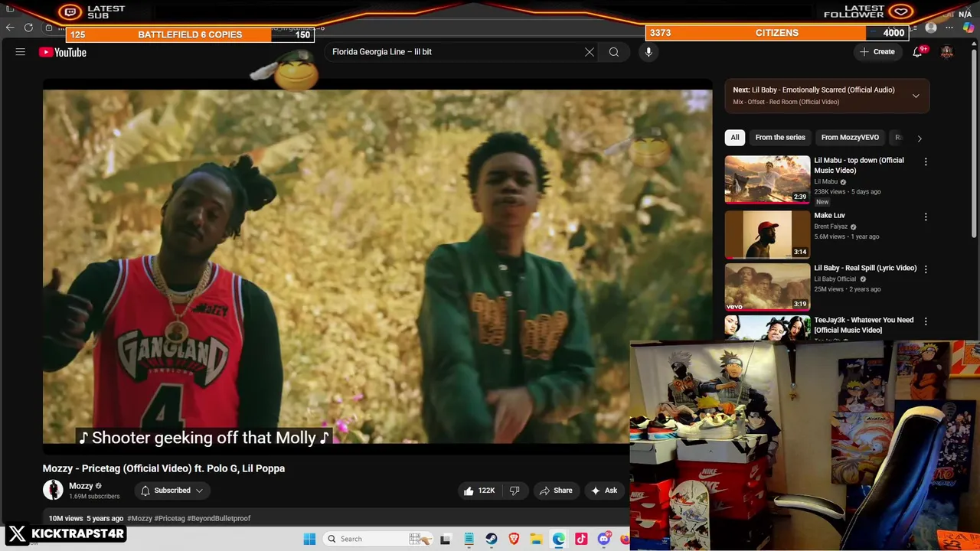Screen dimensions: 980x551
Task: Share the Mozzy Pricetag video
Action: click(556, 491)
